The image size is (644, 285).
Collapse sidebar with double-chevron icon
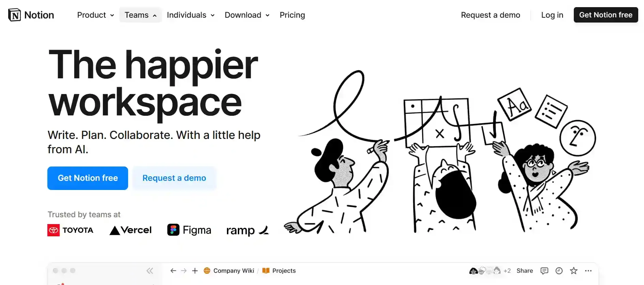pyautogui.click(x=150, y=271)
